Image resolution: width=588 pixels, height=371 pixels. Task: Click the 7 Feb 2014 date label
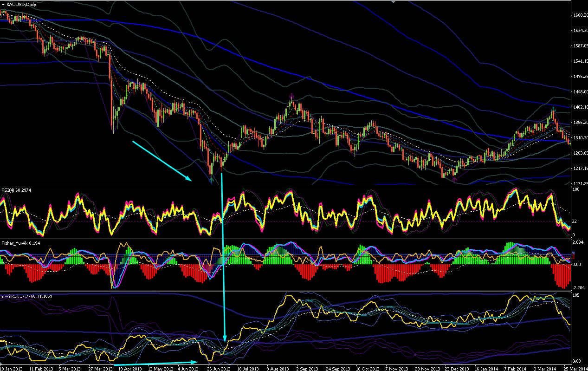[516, 368]
